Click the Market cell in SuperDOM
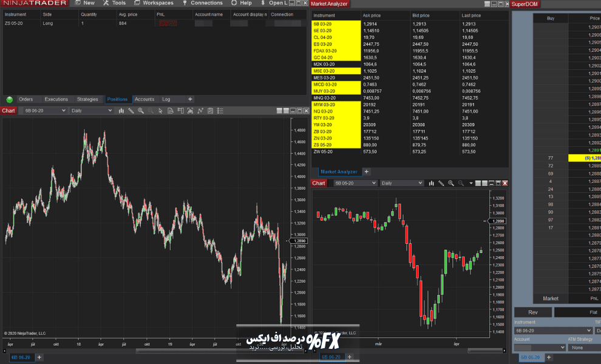Image resolution: width=601 pixels, height=364 pixels. point(551,298)
